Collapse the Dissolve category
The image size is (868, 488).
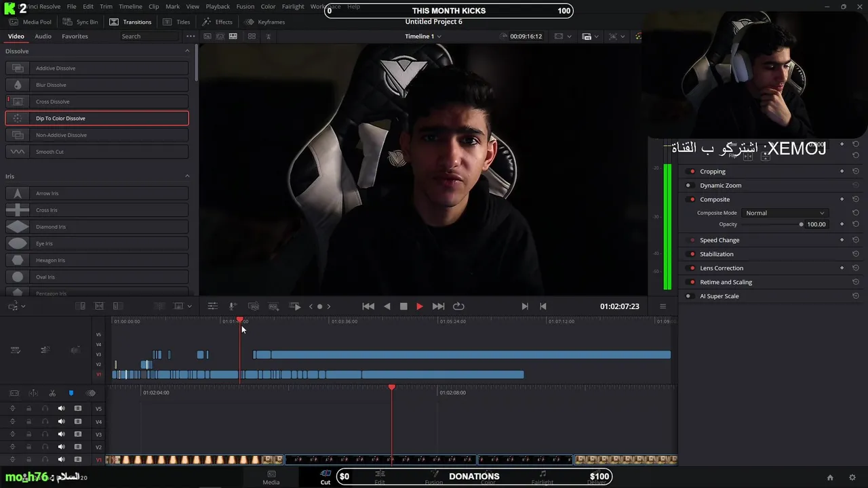coord(187,51)
